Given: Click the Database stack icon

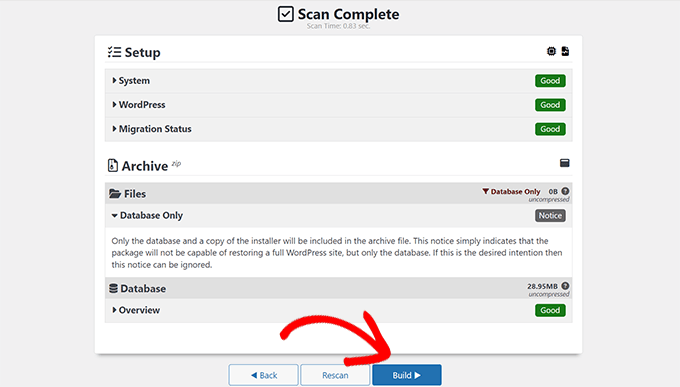Looking at the screenshot, I should tap(114, 289).
